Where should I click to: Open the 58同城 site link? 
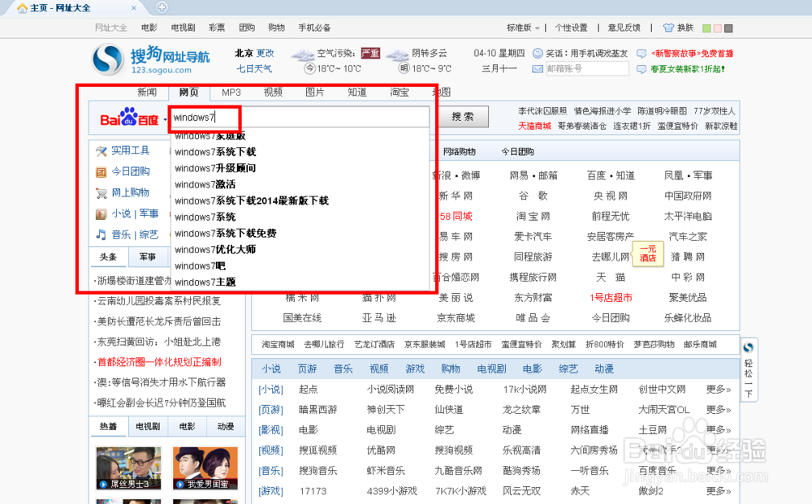tap(456, 217)
